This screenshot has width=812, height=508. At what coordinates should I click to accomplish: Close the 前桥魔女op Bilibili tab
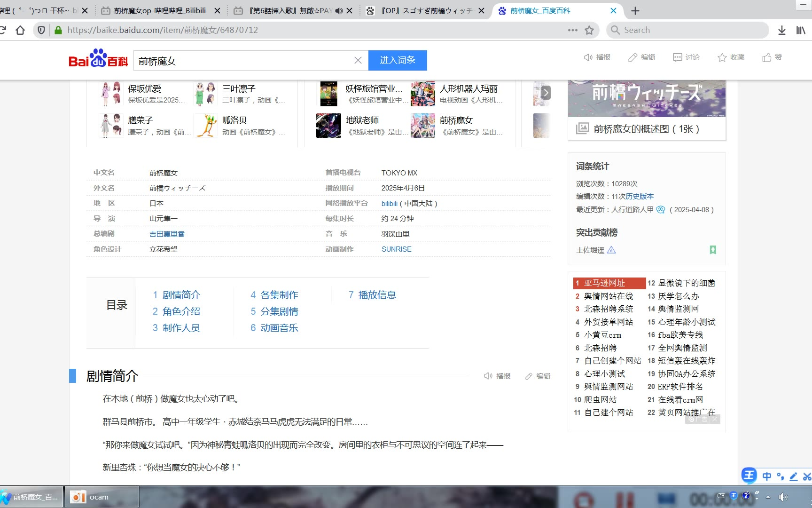pos(217,11)
